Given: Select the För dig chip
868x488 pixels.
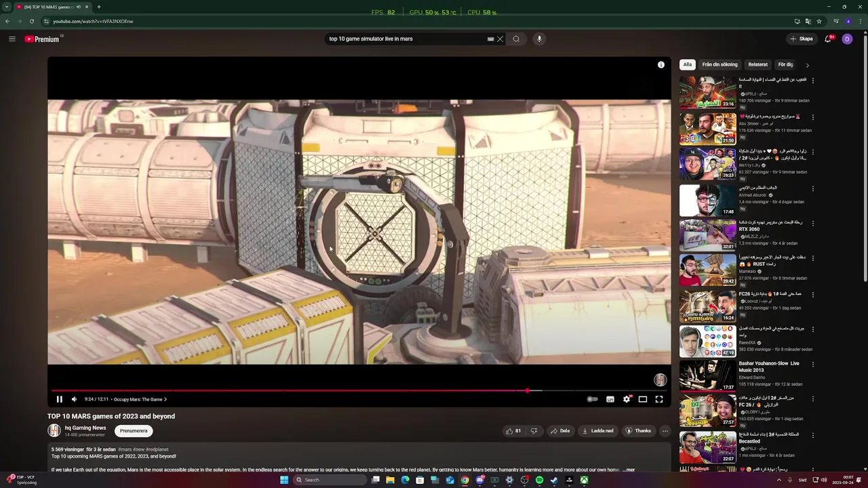Looking at the screenshot, I should (x=785, y=64).
